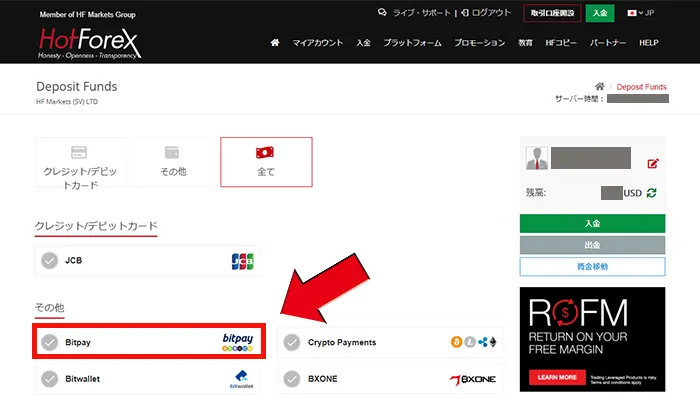Click the JCB card logo
Image resolution: width=700 pixels, height=400 pixels.
(242, 261)
